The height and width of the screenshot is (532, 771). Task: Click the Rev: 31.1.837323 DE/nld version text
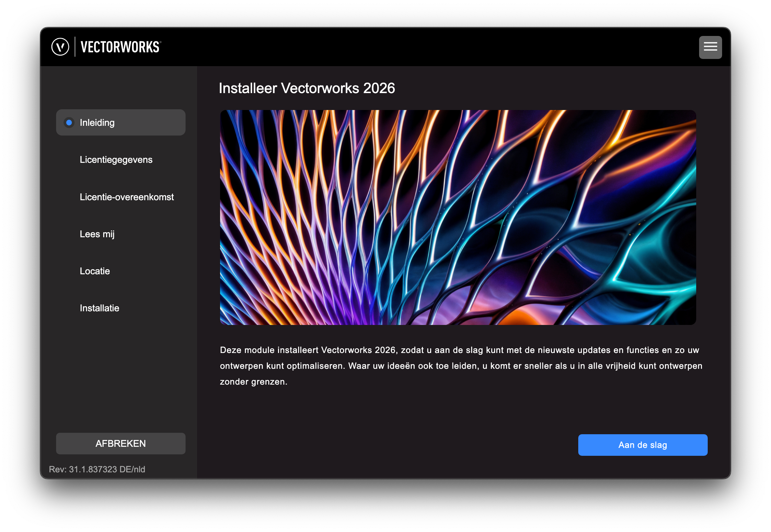point(97,469)
